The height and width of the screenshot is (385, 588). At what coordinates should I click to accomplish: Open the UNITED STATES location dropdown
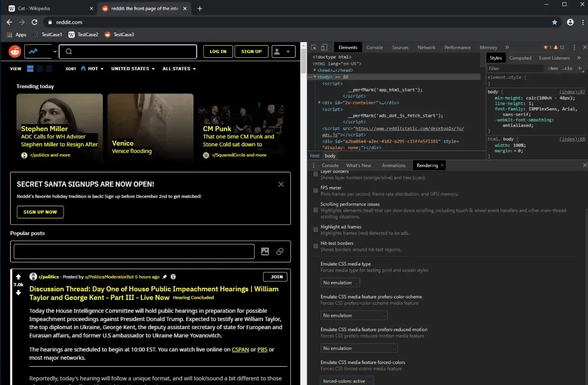tap(133, 69)
